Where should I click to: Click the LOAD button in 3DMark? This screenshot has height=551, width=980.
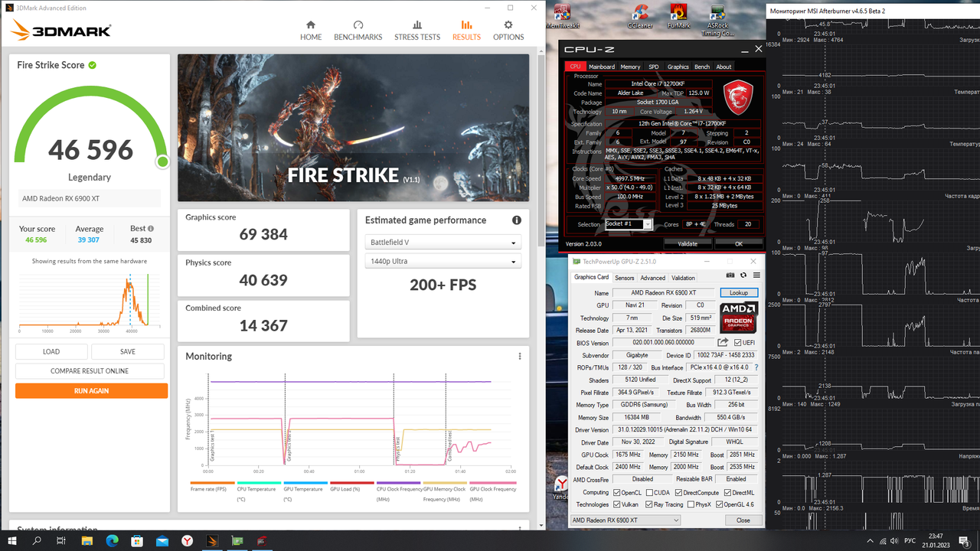(x=51, y=352)
